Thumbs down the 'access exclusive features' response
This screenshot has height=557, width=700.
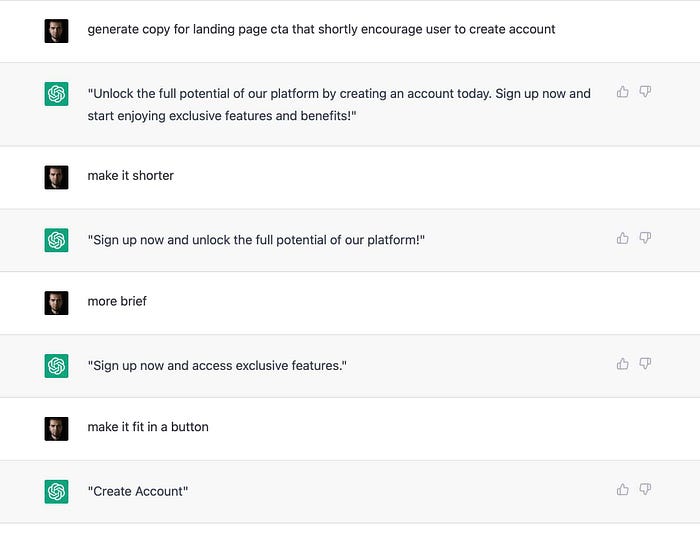tap(645, 364)
